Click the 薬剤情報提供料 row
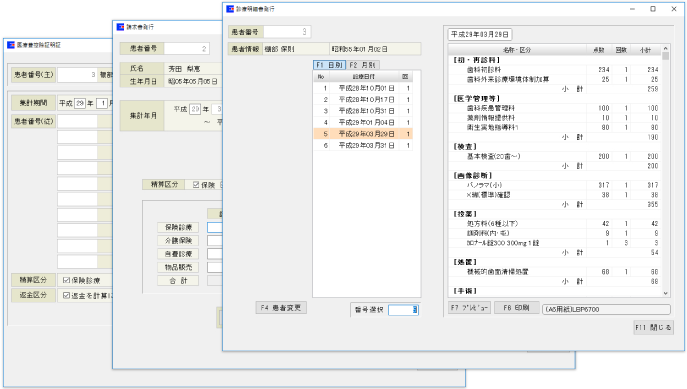This screenshot has width=687, height=389. coord(555,118)
